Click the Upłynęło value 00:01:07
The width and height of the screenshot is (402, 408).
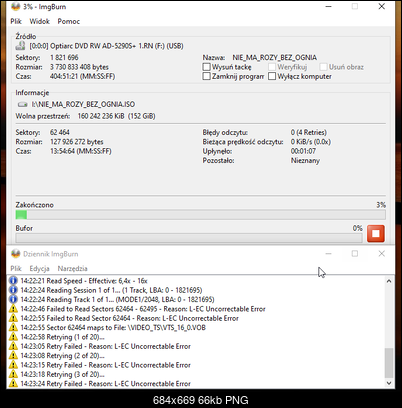(303, 151)
